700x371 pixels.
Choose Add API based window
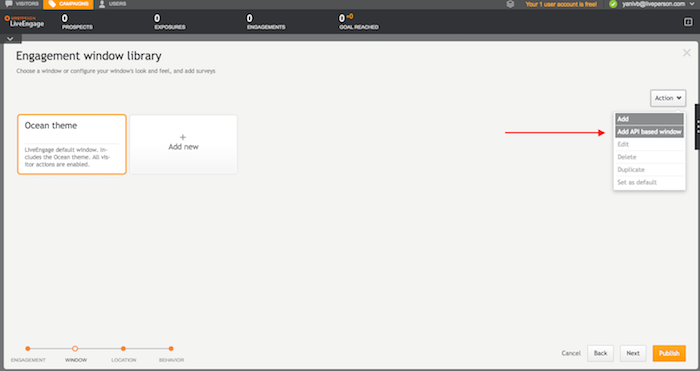[x=649, y=132]
